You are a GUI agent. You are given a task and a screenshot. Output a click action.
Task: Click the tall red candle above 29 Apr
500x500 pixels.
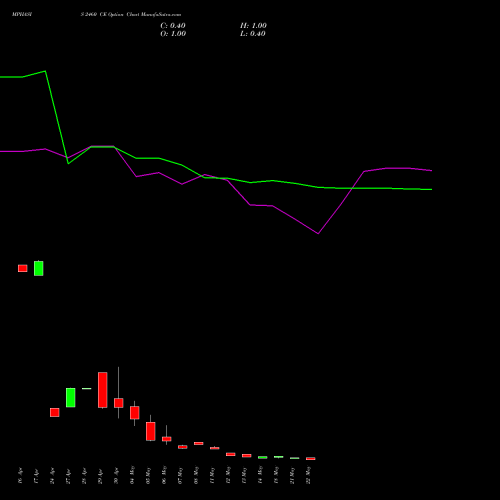click(103, 390)
